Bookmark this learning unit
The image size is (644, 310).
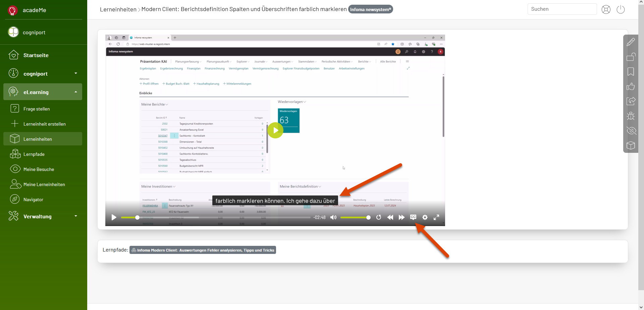[x=631, y=72]
